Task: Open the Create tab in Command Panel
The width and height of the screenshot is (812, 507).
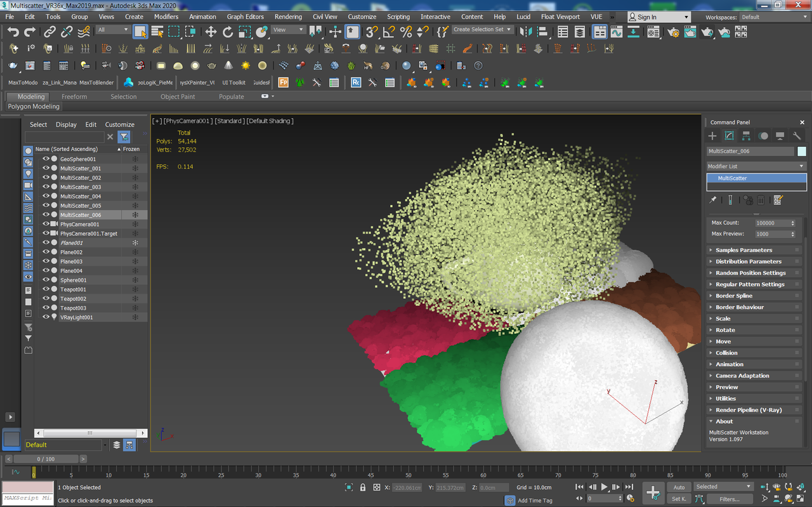Action: coord(712,136)
